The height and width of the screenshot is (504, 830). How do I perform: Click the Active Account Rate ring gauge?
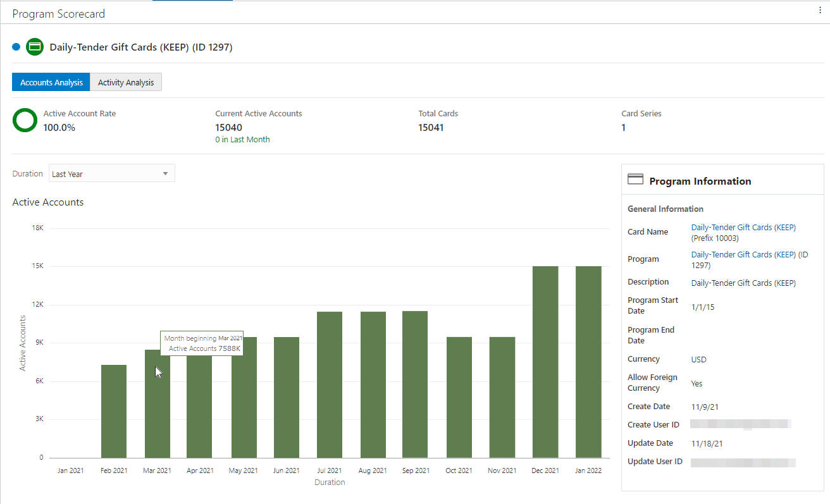tap(25, 120)
